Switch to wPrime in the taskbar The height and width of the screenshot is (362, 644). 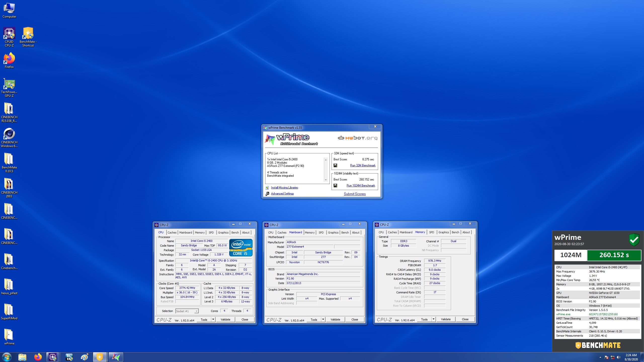[x=116, y=357]
